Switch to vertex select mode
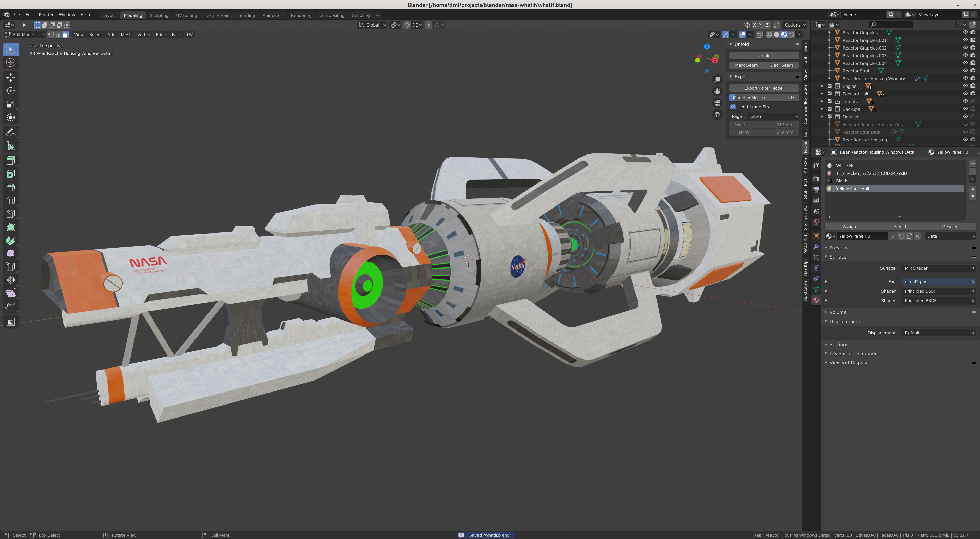The height and width of the screenshot is (539, 980). point(51,35)
